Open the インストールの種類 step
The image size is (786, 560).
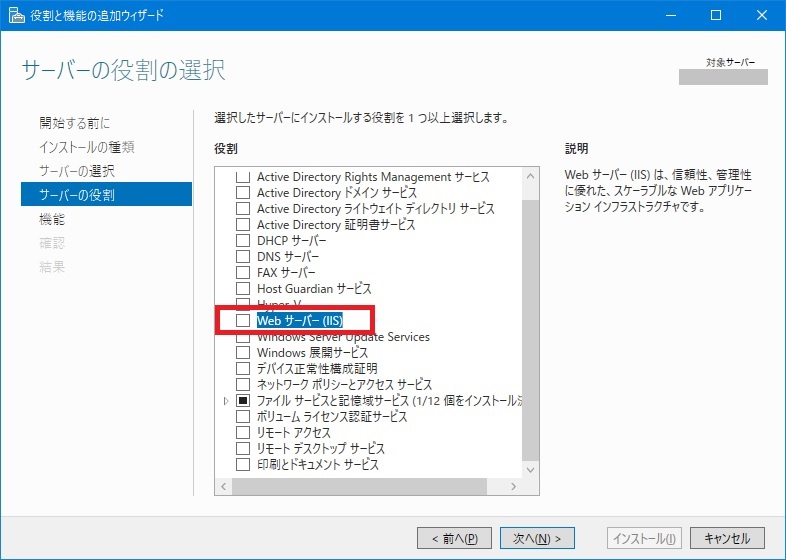87,147
